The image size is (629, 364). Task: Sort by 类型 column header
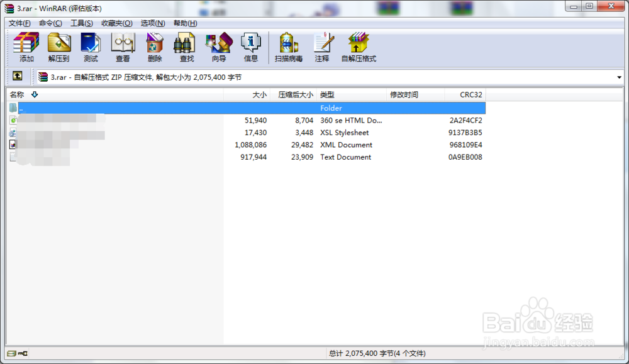click(x=352, y=94)
